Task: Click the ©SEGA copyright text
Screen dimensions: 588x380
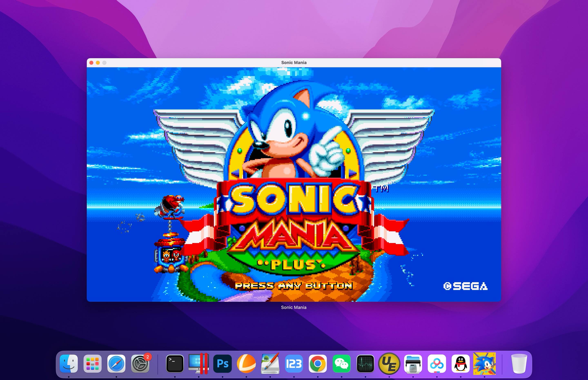Action: 465,286
